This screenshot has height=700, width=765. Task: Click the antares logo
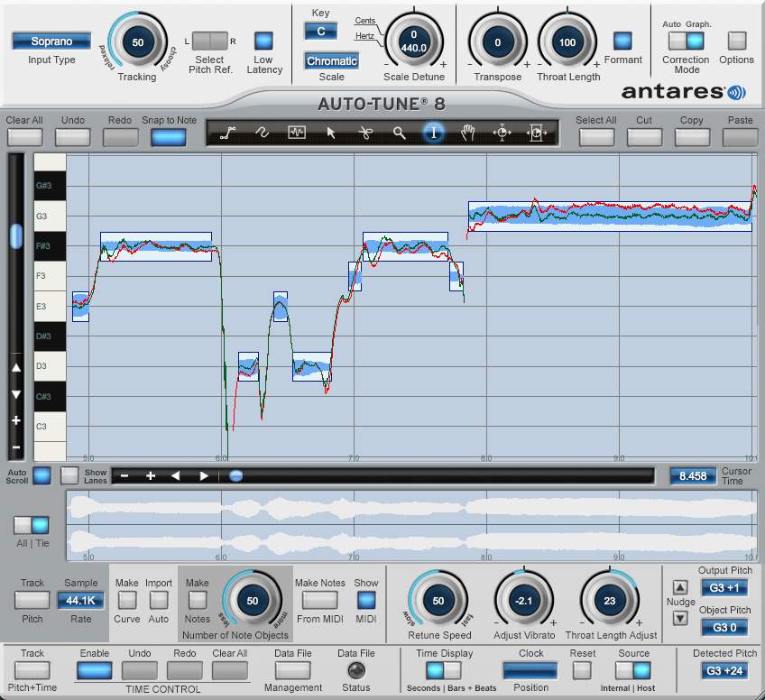pyautogui.click(x=692, y=90)
